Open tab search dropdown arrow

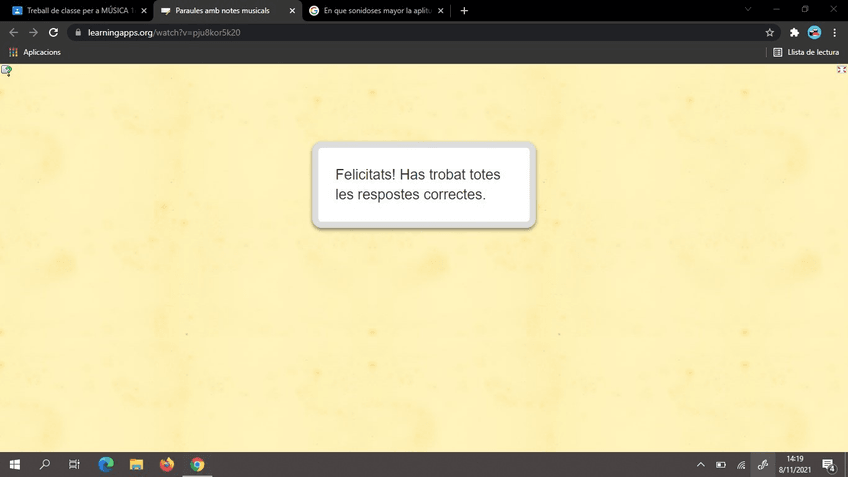point(748,9)
